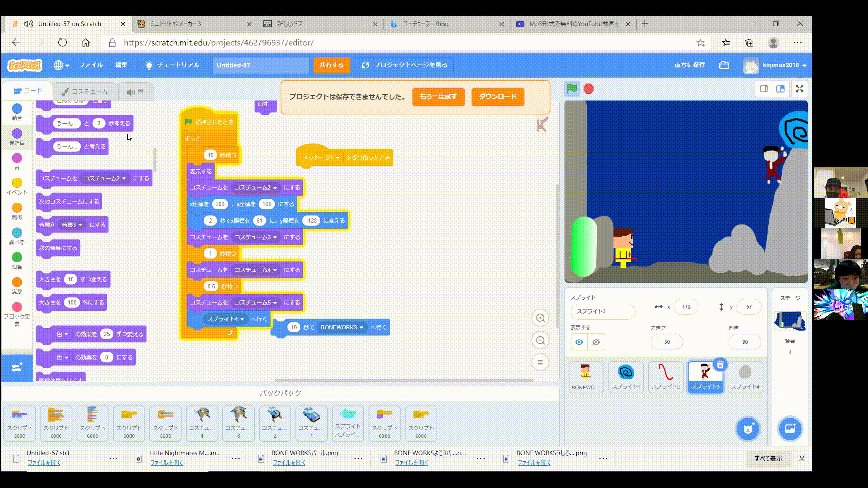Select the スプライト4 sprite thumbnail
Image resolution: width=868 pixels, height=488 pixels.
pos(745,377)
